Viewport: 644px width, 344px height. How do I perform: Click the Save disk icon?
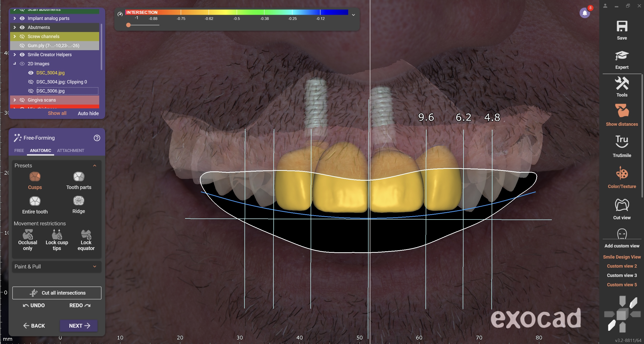click(622, 27)
